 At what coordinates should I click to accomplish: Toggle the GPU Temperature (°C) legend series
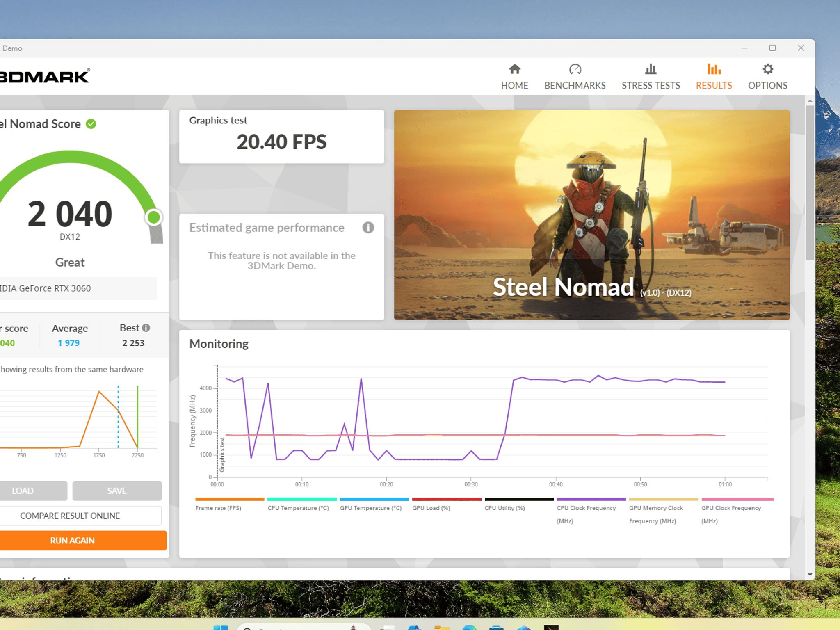374,504
